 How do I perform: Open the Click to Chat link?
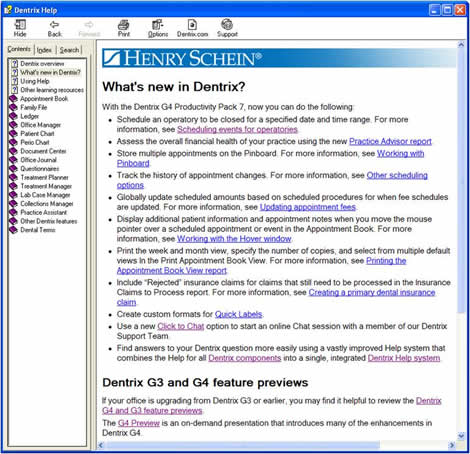(x=181, y=326)
